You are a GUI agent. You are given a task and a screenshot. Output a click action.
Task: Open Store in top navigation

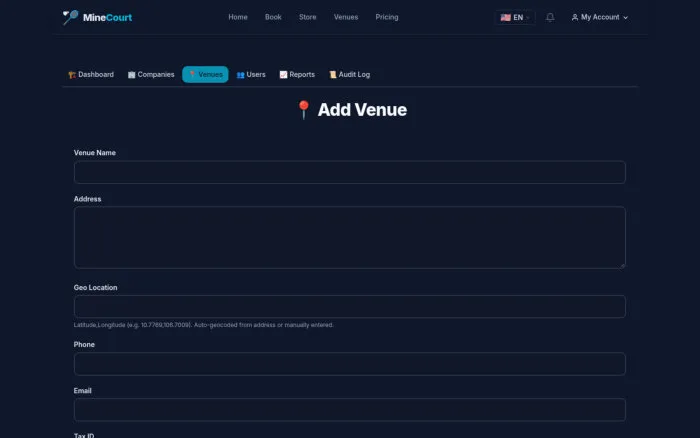coord(308,17)
